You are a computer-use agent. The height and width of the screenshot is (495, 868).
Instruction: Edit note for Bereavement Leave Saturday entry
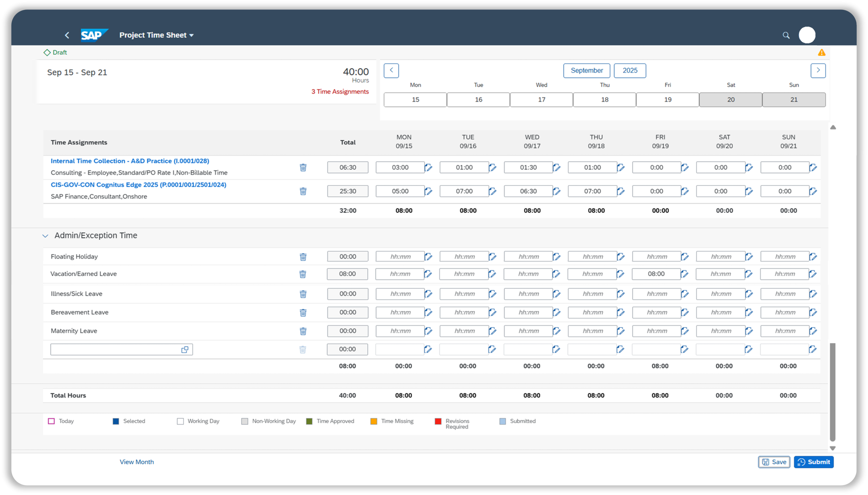tap(749, 312)
